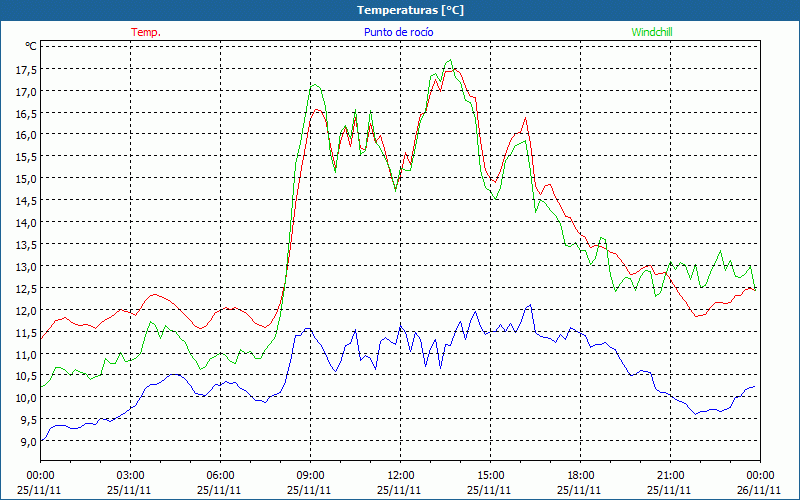Click the 13,5 y-axis value
The image size is (800, 500).
26,245
